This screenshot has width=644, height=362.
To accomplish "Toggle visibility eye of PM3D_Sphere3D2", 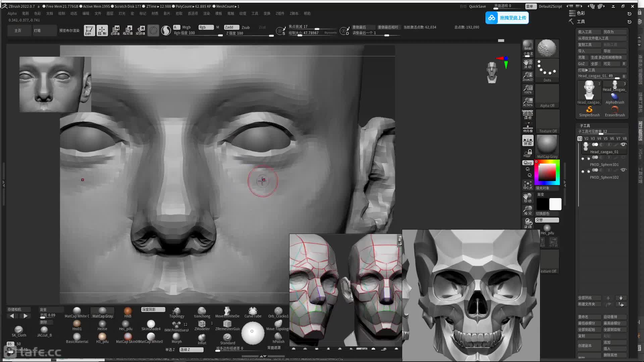I will [x=623, y=170].
